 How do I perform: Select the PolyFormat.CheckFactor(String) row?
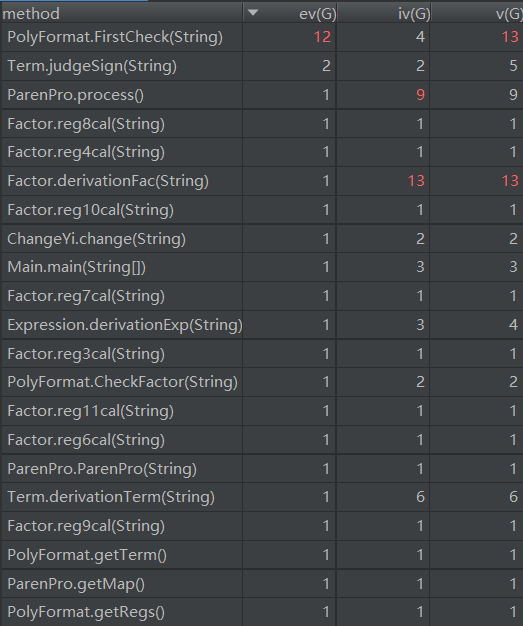[262, 382]
